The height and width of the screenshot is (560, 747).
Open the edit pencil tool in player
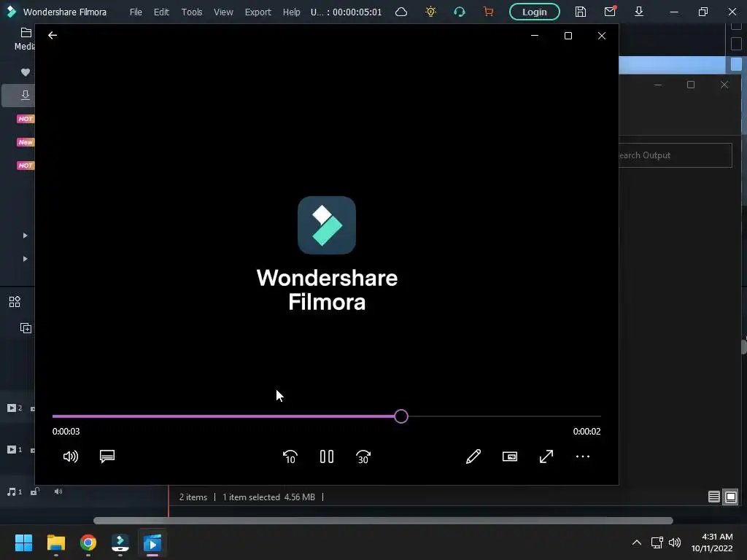tap(473, 456)
